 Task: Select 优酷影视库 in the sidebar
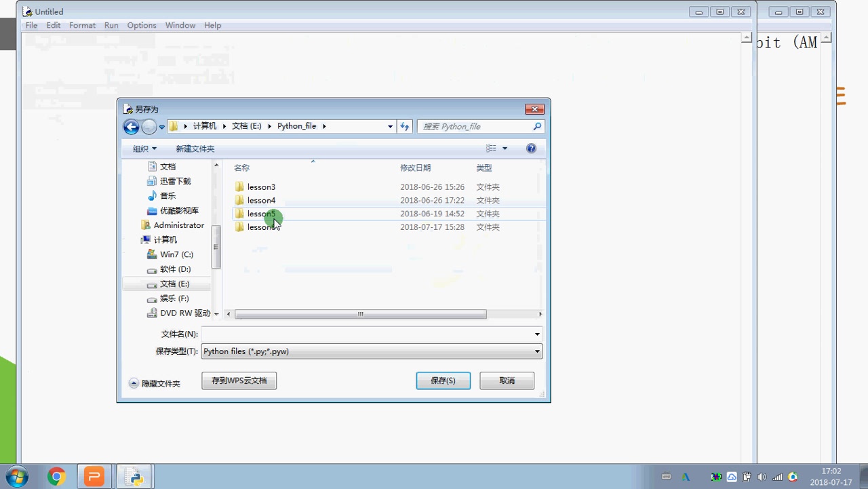click(179, 210)
